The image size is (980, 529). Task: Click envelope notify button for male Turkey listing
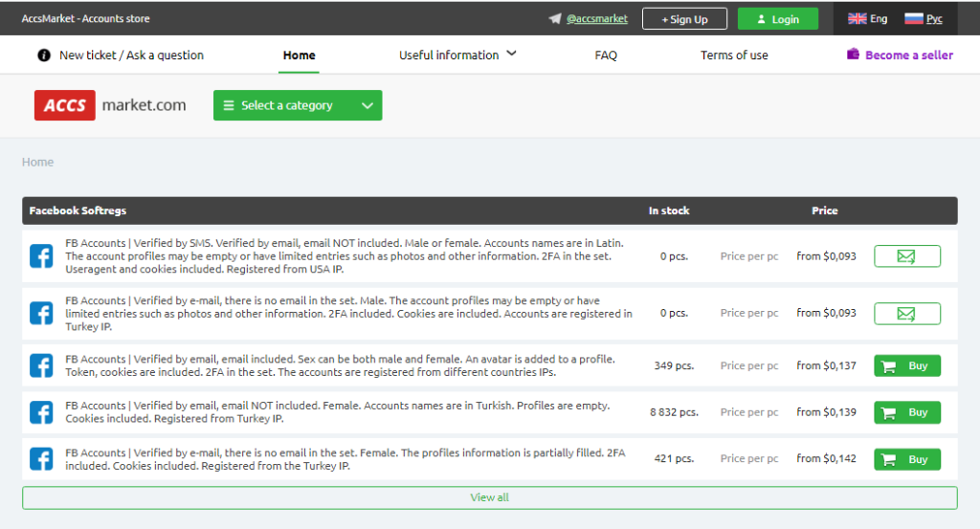(907, 314)
